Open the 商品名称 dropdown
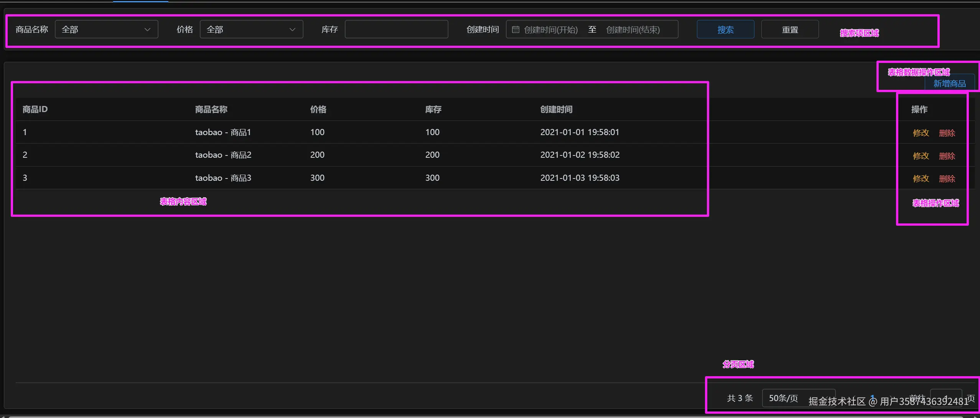The width and height of the screenshot is (980, 418). (106, 30)
